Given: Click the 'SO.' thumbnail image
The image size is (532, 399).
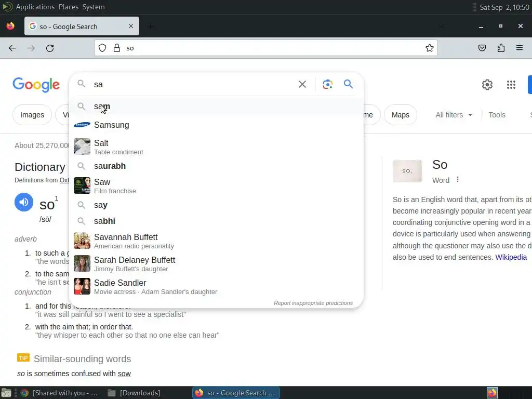Looking at the screenshot, I should [x=407, y=171].
